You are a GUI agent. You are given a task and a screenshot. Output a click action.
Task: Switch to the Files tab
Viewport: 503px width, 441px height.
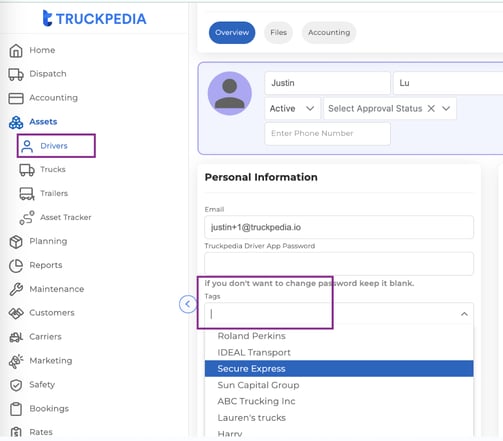pos(278,32)
